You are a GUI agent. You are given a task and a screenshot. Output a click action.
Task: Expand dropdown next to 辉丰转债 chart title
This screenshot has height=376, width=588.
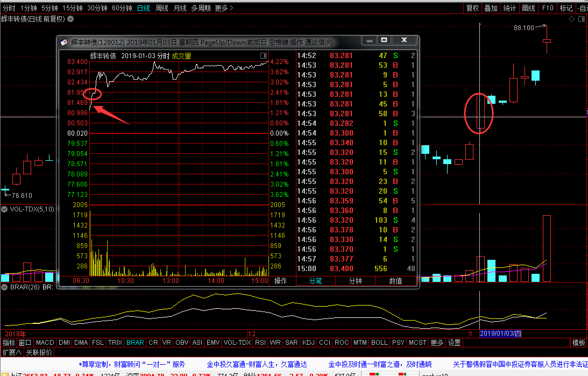[x=70, y=19]
